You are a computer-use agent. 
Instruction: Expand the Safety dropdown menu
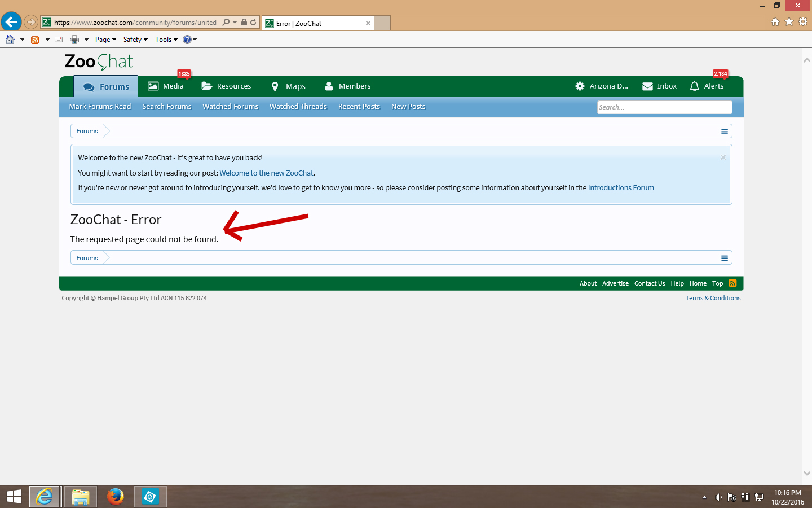[x=135, y=40]
